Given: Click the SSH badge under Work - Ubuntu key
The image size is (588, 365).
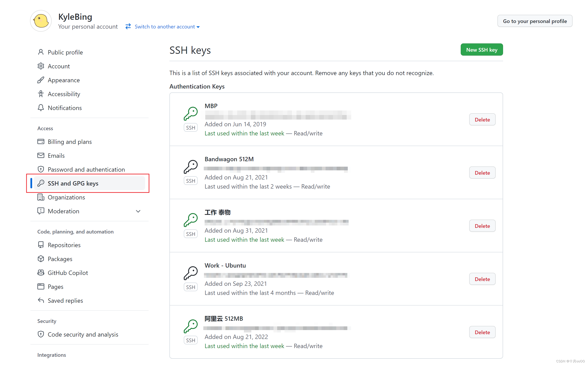Looking at the screenshot, I should (190, 287).
